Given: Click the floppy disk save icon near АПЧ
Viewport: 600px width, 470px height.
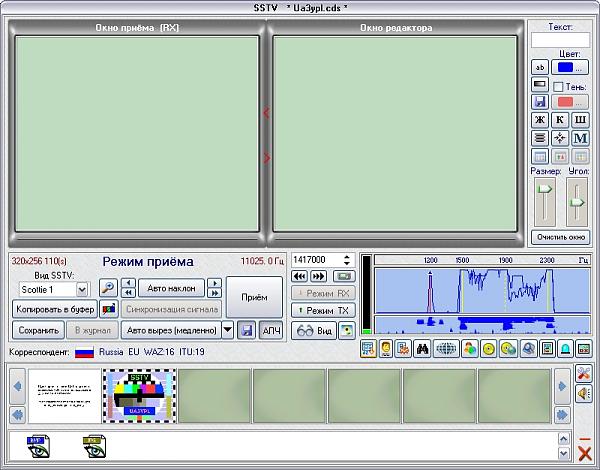Looking at the screenshot, I should tap(246, 329).
